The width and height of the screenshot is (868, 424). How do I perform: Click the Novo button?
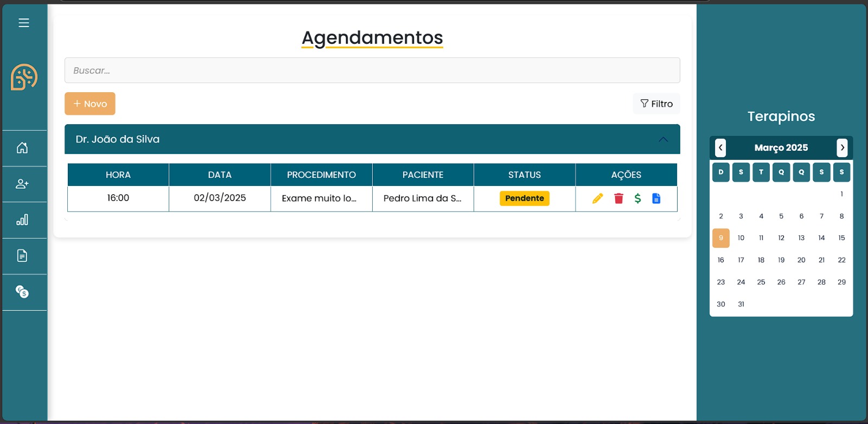(90, 104)
